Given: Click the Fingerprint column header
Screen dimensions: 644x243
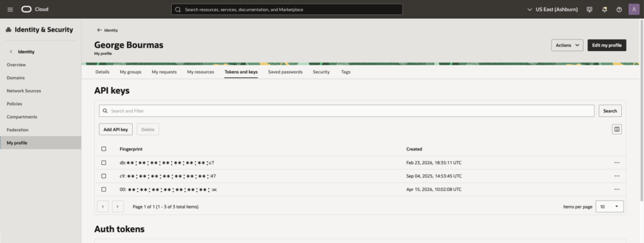Looking at the screenshot, I should tap(131, 149).
